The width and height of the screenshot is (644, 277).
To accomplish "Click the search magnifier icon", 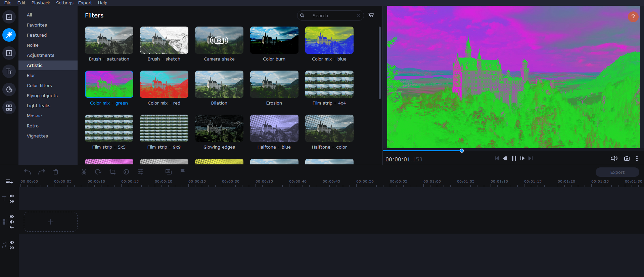I will (x=302, y=15).
